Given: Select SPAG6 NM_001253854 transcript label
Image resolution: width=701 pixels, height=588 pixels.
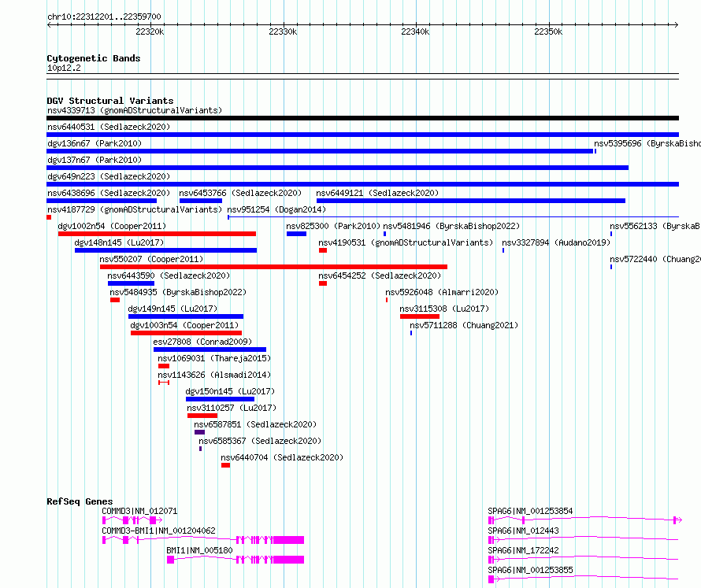Looking at the screenshot, I should point(530,511).
